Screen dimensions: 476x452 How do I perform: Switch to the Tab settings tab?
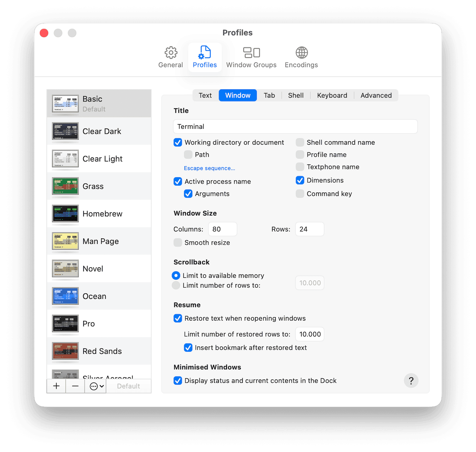(269, 96)
